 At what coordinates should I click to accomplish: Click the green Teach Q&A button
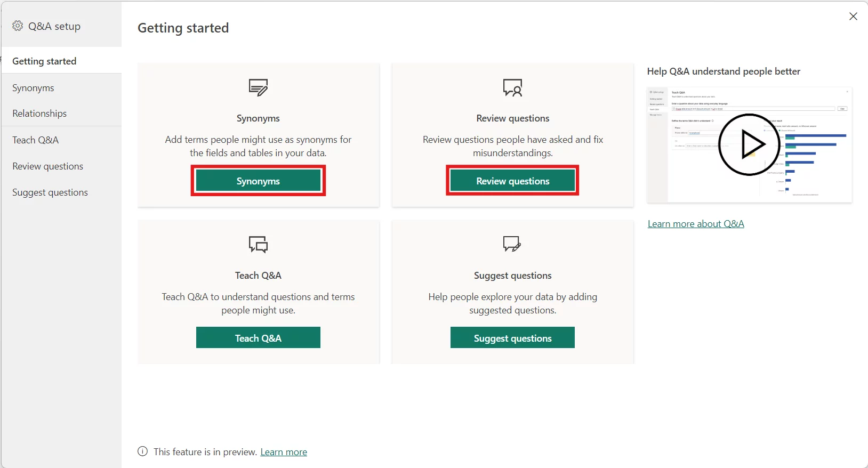pyautogui.click(x=258, y=338)
